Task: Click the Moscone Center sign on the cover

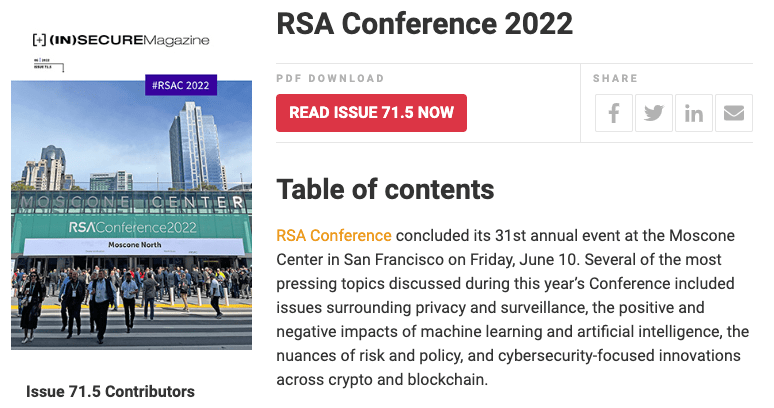Action: coord(131,203)
